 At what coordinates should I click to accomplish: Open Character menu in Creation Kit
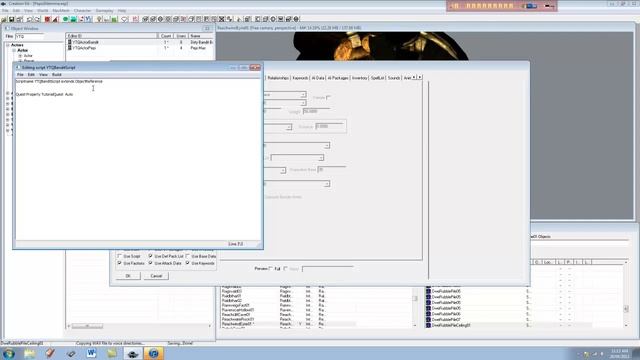(x=82, y=11)
